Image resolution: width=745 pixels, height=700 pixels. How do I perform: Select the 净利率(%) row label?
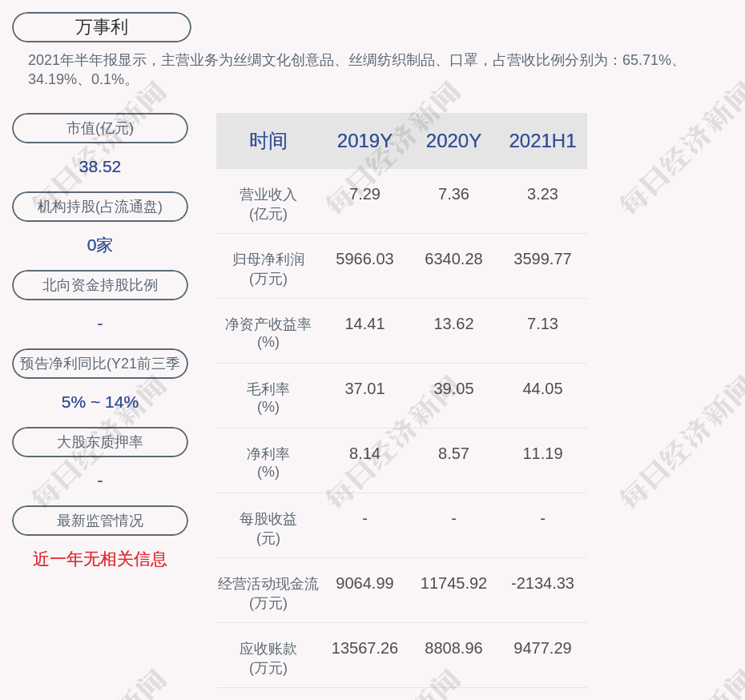pos(268,463)
